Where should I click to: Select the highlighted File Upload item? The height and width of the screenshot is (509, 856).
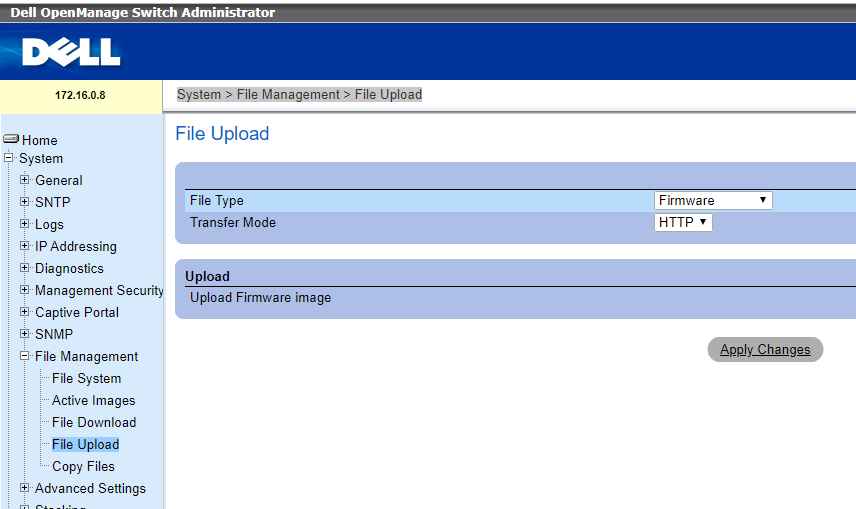(x=86, y=445)
